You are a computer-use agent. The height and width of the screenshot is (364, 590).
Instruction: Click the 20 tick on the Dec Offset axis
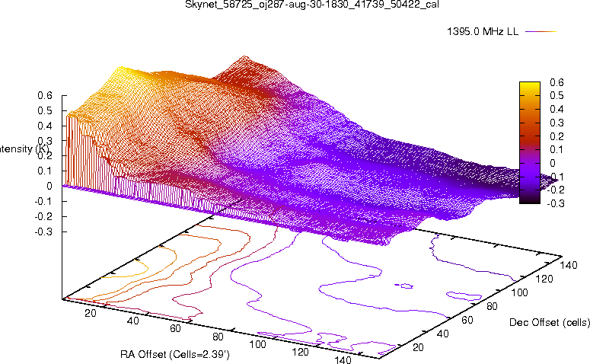418,347
